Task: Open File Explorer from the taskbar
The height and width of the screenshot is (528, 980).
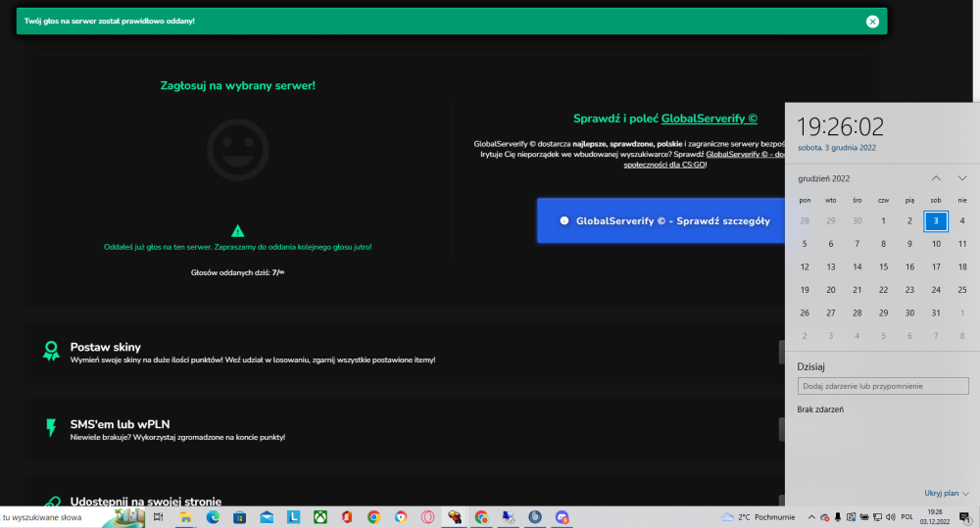Action: coord(185,517)
